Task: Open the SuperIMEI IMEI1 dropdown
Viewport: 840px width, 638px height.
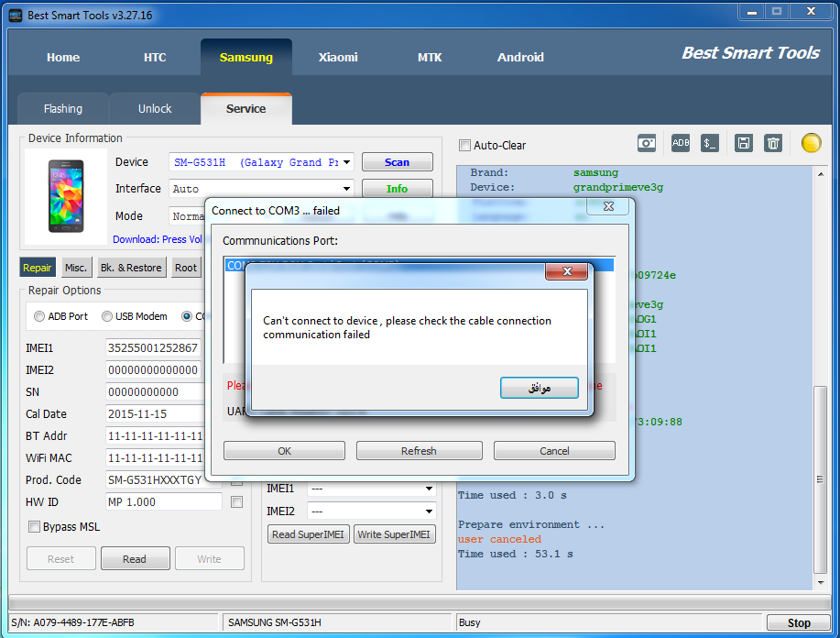Action: coord(429,489)
